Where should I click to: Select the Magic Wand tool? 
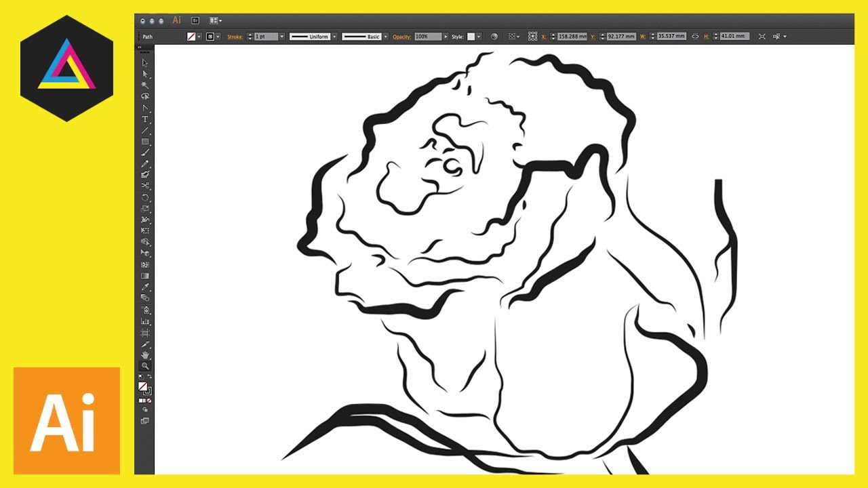144,85
